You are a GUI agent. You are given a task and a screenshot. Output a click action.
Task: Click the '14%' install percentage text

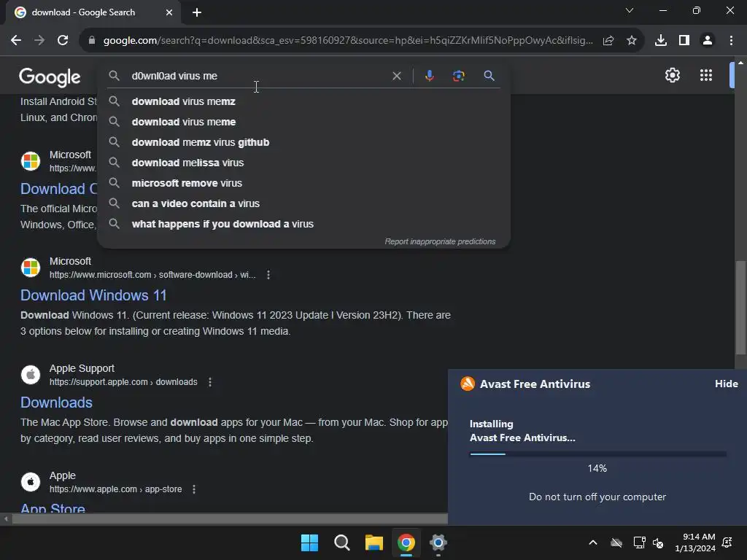point(597,468)
